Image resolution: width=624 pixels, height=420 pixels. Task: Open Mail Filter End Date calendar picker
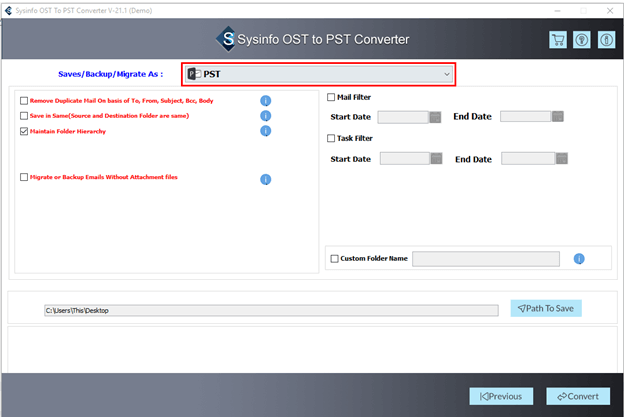[x=558, y=116]
